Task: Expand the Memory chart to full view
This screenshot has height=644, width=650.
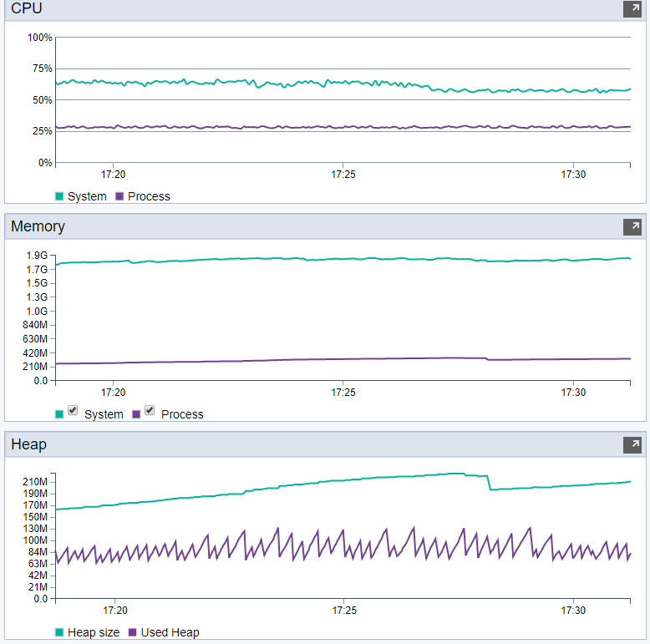Action: click(632, 226)
